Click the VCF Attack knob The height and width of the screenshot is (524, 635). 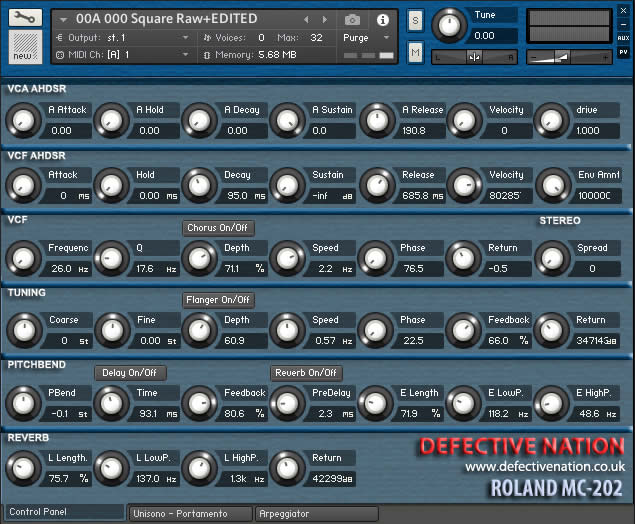coord(23,185)
